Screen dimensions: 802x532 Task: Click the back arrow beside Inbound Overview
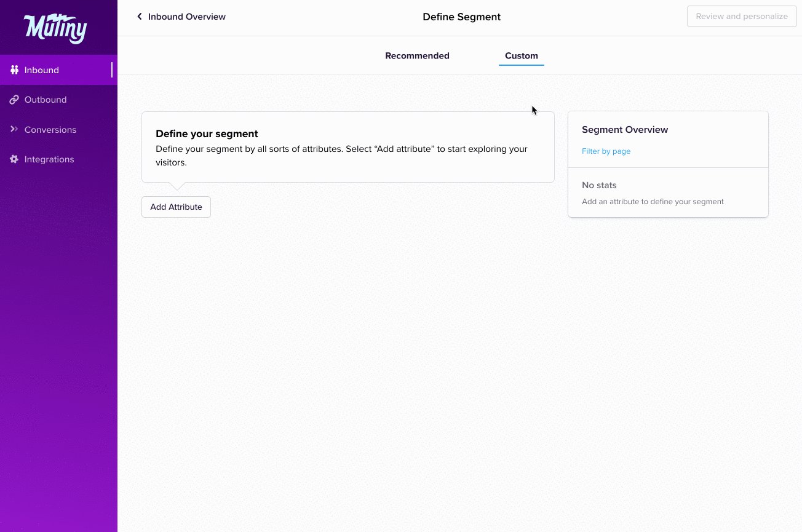coord(140,17)
